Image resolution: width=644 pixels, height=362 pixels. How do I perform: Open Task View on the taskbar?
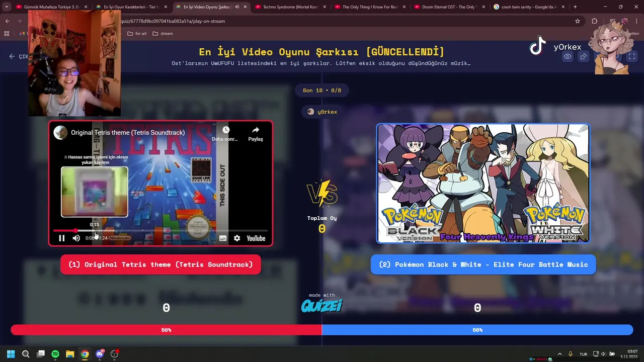click(41, 354)
